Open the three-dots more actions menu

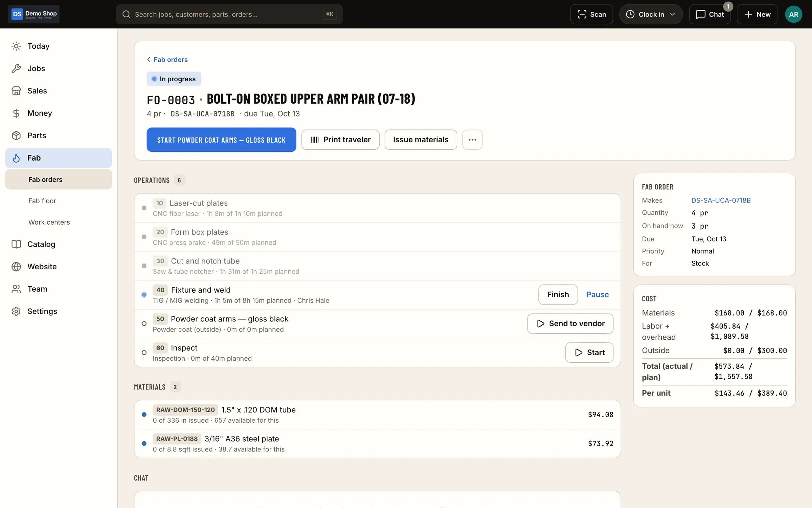coord(472,140)
